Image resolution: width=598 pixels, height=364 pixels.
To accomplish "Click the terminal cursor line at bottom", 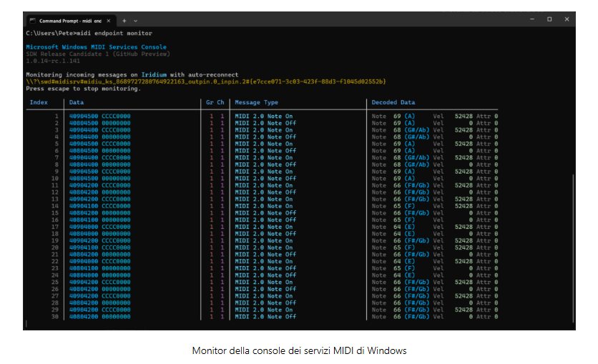I will click(26, 324).
